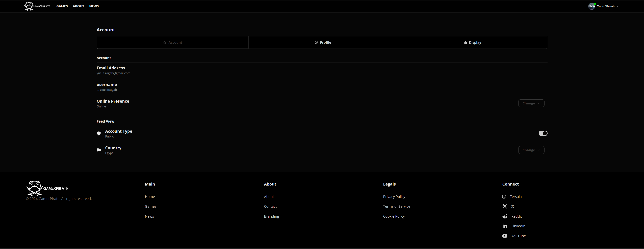Open the Reddit icon in the footer
This screenshot has height=249, width=644.
point(504,216)
